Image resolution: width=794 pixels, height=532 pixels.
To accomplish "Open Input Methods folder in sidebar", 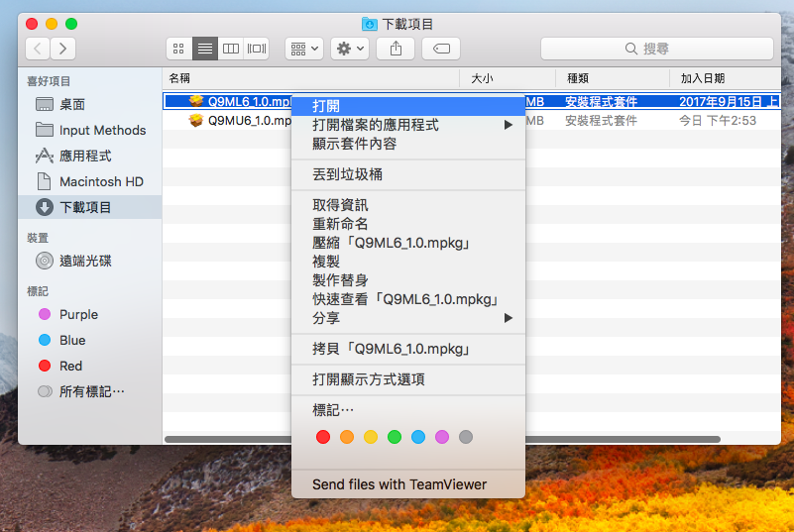I will point(90,130).
